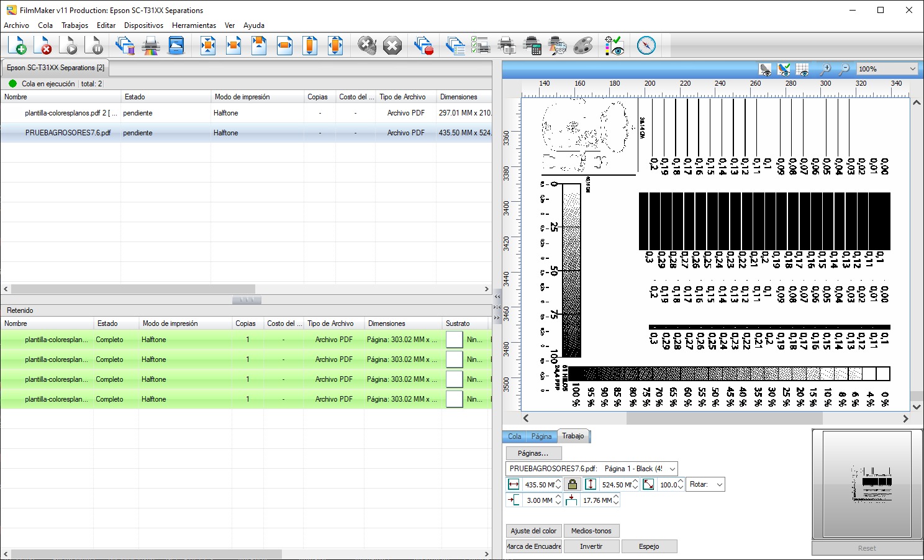Click the color preview eye with checkmark icon
The height and width of the screenshot is (560, 924).
(x=615, y=45)
